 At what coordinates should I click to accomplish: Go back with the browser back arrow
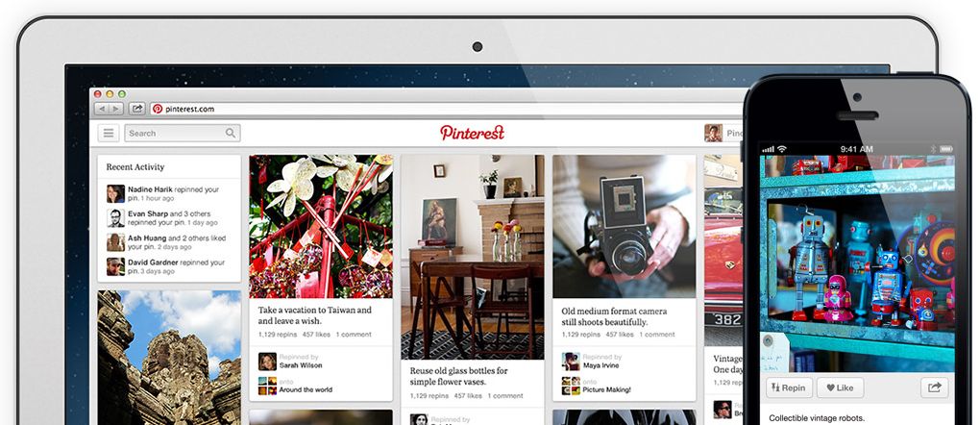101,109
